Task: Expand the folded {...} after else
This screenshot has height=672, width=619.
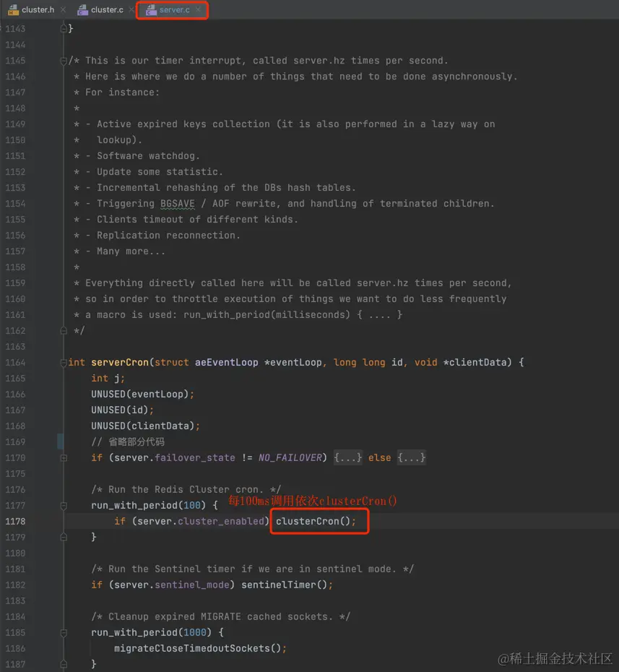Action: tap(411, 457)
